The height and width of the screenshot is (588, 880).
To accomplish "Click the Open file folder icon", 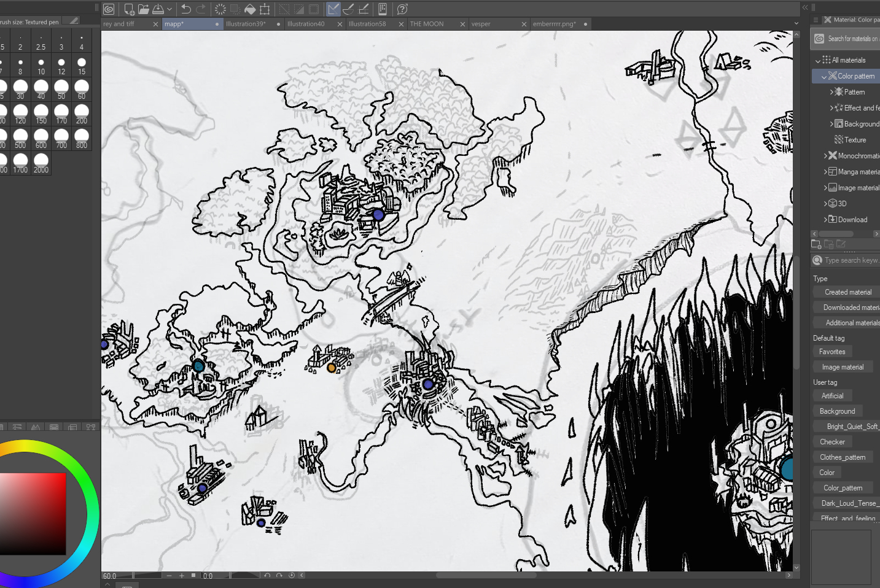I will pyautogui.click(x=144, y=9).
